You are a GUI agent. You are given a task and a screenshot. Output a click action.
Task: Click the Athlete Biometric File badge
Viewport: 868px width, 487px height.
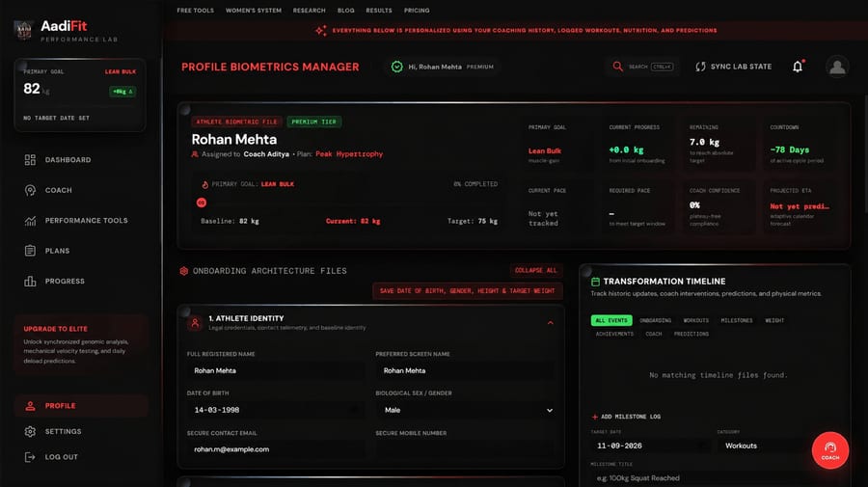coord(236,122)
